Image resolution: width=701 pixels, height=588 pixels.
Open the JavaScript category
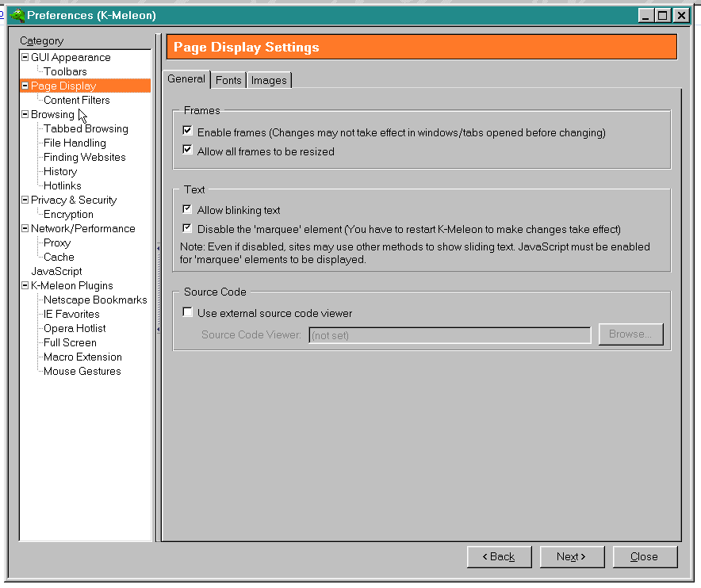(56, 272)
